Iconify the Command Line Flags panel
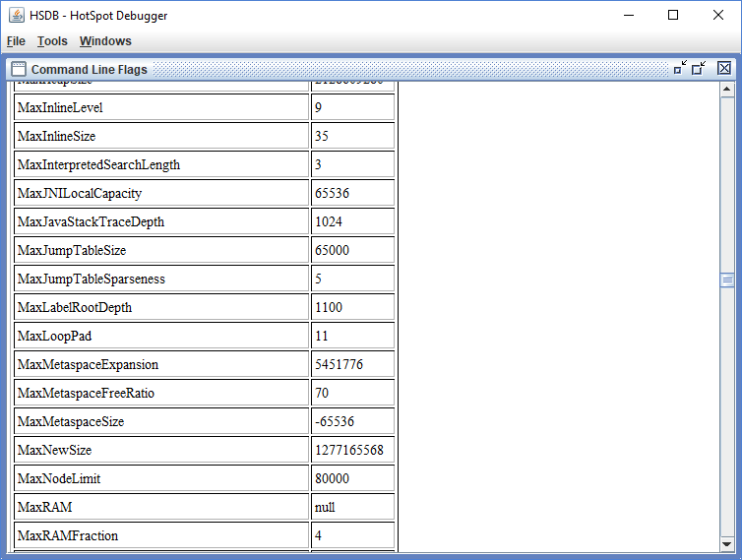The image size is (742, 560). 680,68
